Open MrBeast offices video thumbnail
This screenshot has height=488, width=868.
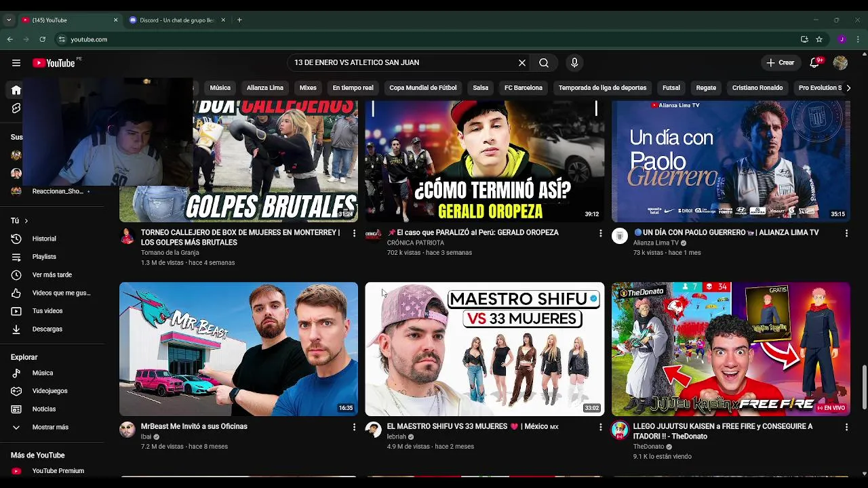(239, 349)
